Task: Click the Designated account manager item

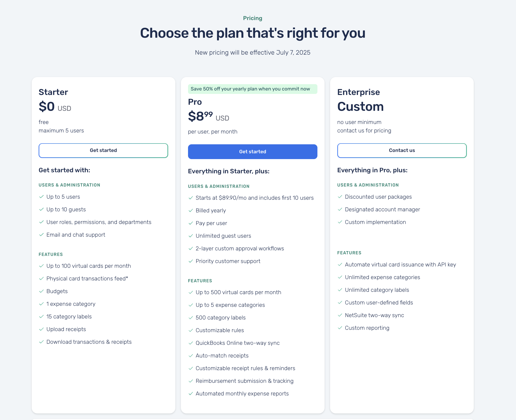Action: click(x=382, y=209)
